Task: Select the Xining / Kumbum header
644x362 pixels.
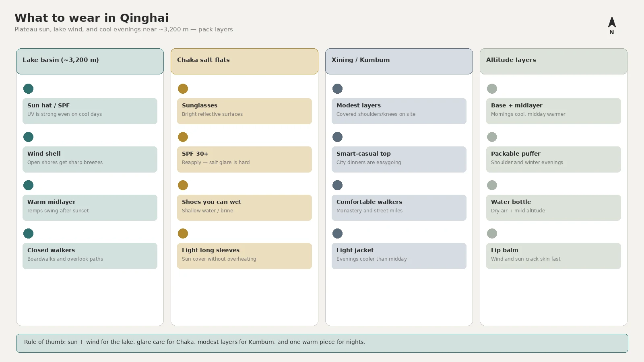Action: pos(399,61)
